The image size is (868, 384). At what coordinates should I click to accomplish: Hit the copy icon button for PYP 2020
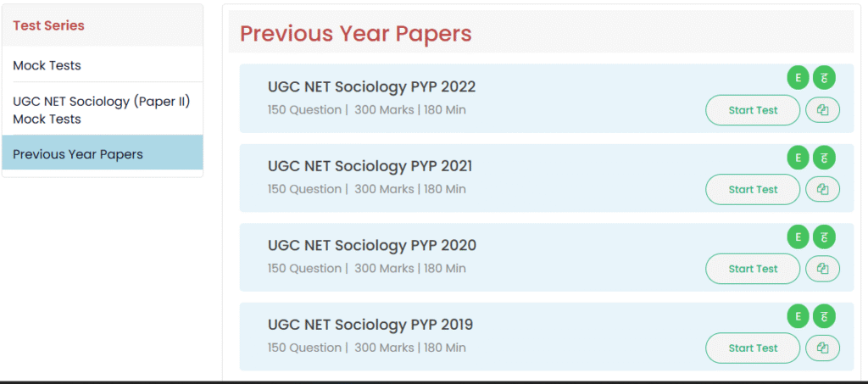pyautogui.click(x=822, y=269)
